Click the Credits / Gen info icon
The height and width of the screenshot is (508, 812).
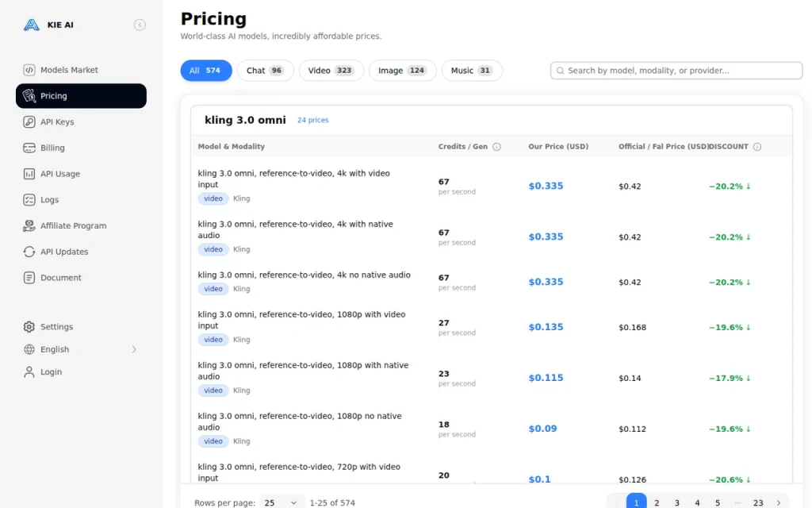coord(496,147)
